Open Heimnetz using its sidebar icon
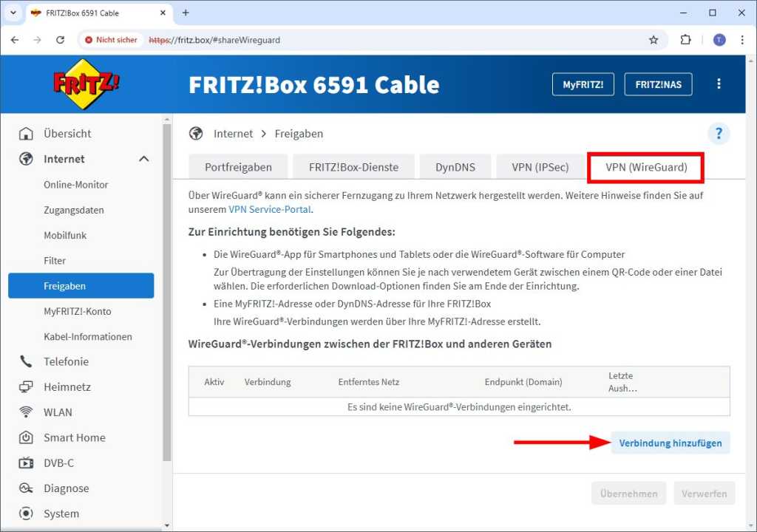Screen dimensions: 757x532 tap(27, 386)
